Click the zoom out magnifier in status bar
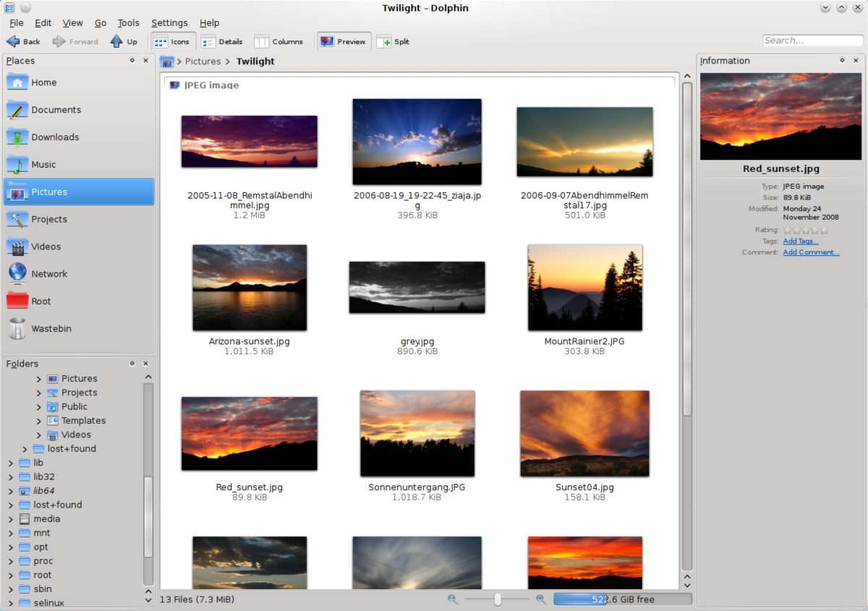868x611 pixels. [453, 599]
